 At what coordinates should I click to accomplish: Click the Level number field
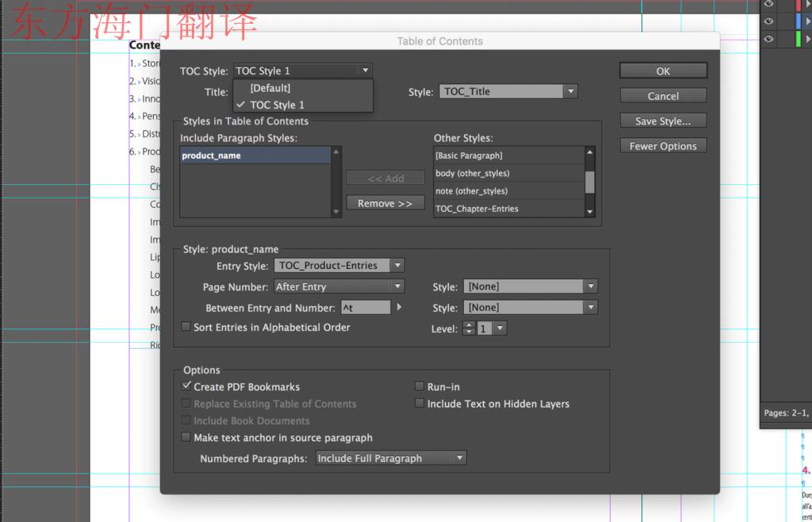[485, 328]
